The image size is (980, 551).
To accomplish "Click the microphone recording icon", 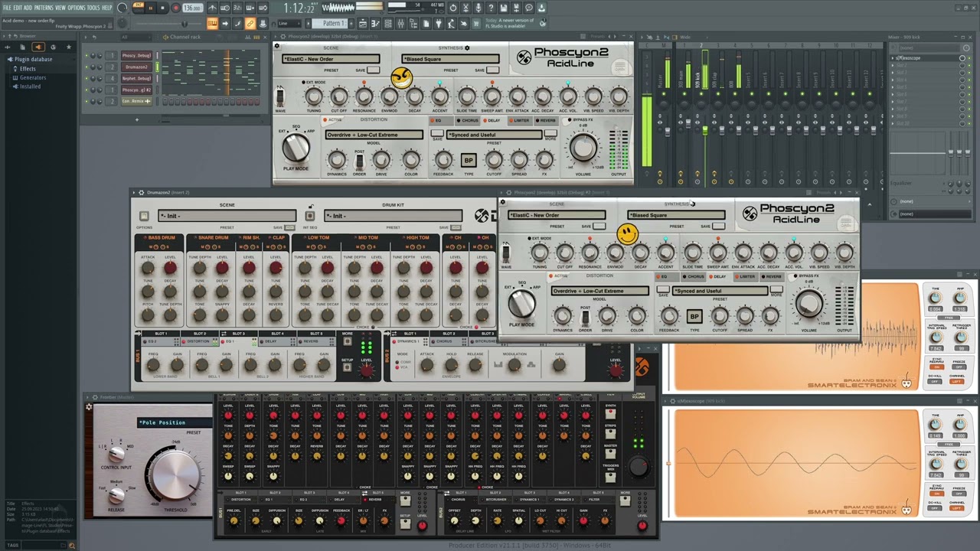I will (x=479, y=8).
